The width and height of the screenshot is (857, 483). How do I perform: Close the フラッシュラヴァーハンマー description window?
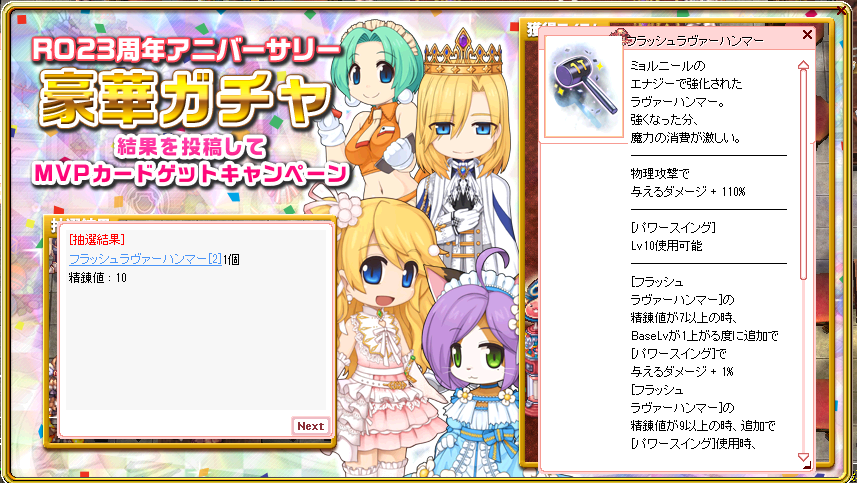pos(807,35)
